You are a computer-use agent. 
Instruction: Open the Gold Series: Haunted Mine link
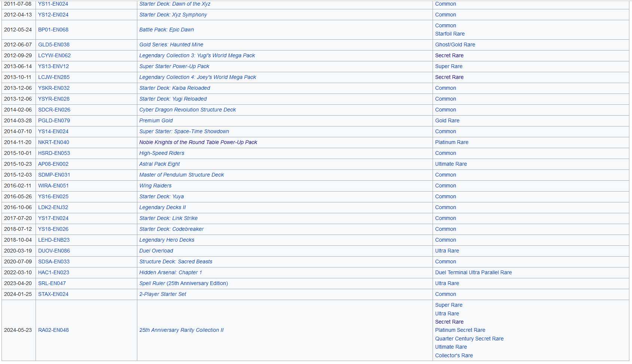pyautogui.click(x=171, y=45)
